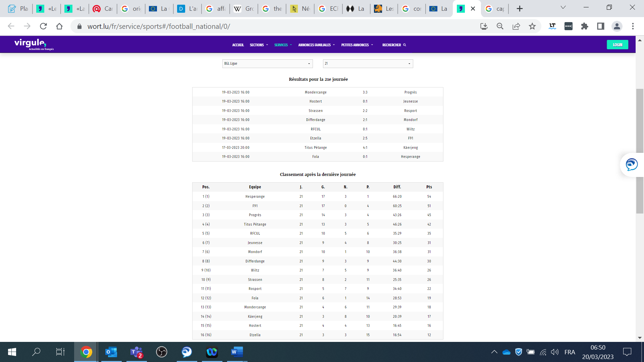Click the Virgule site logo

pyautogui.click(x=34, y=44)
